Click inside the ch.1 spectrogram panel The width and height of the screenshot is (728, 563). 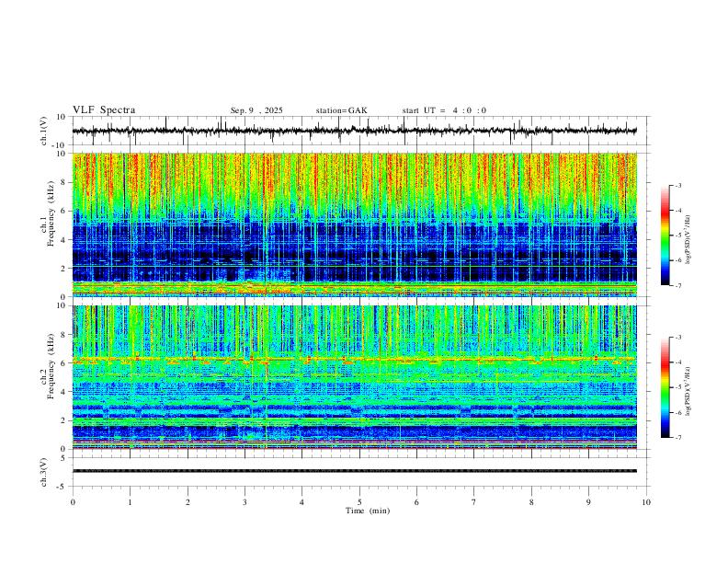pos(355,224)
